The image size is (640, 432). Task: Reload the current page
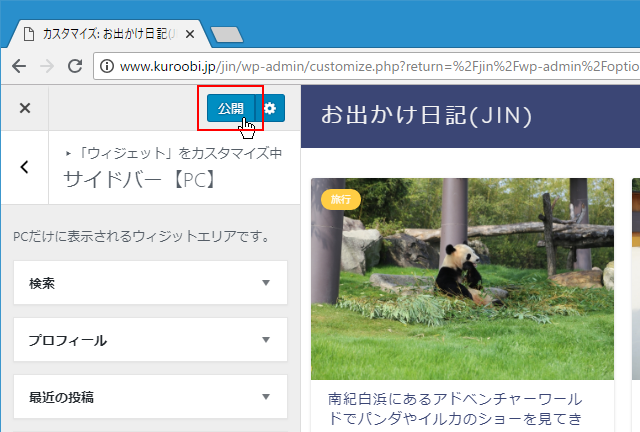[74, 66]
